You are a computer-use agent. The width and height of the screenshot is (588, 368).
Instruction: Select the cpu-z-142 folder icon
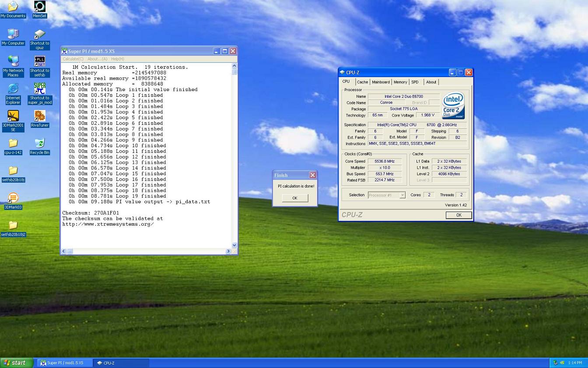[13, 144]
